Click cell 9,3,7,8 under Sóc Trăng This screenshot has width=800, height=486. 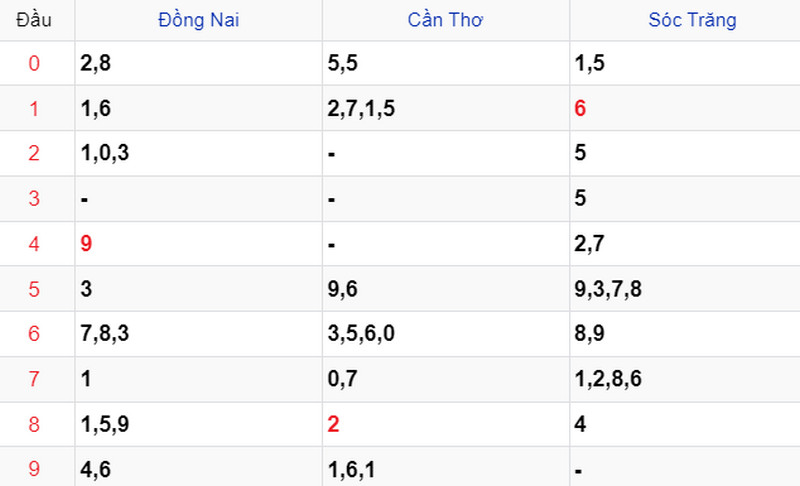coord(608,289)
